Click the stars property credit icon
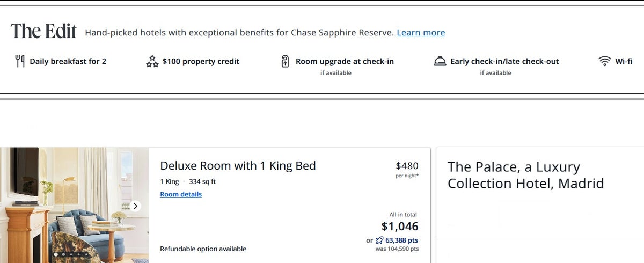 152,61
